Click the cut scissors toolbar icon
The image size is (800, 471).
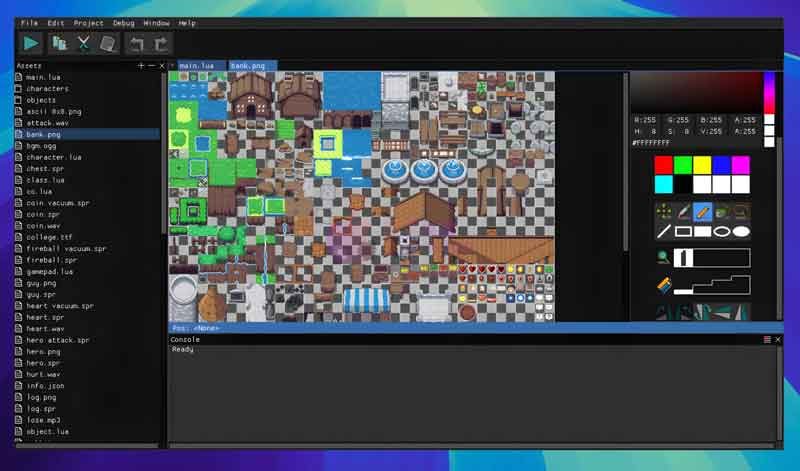coord(84,44)
